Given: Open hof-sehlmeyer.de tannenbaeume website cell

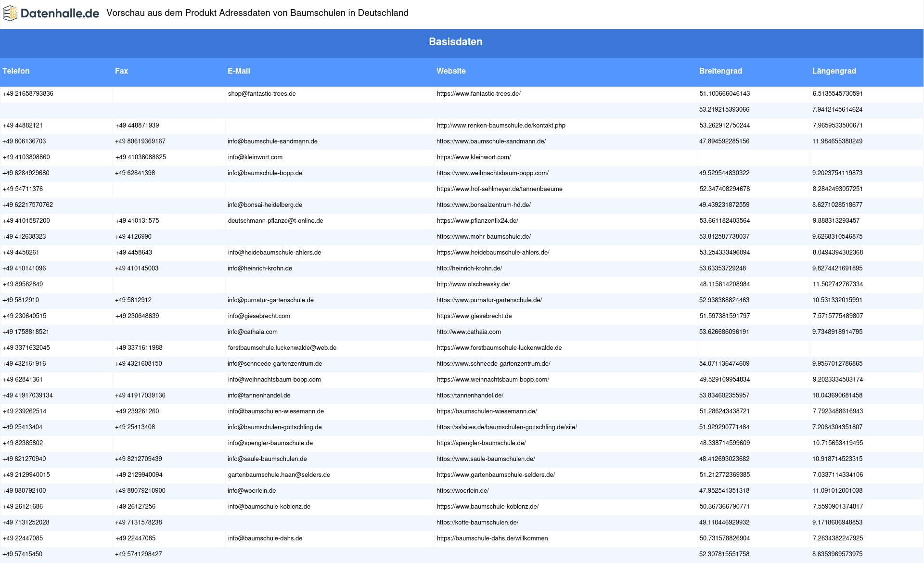Looking at the screenshot, I should point(500,189).
